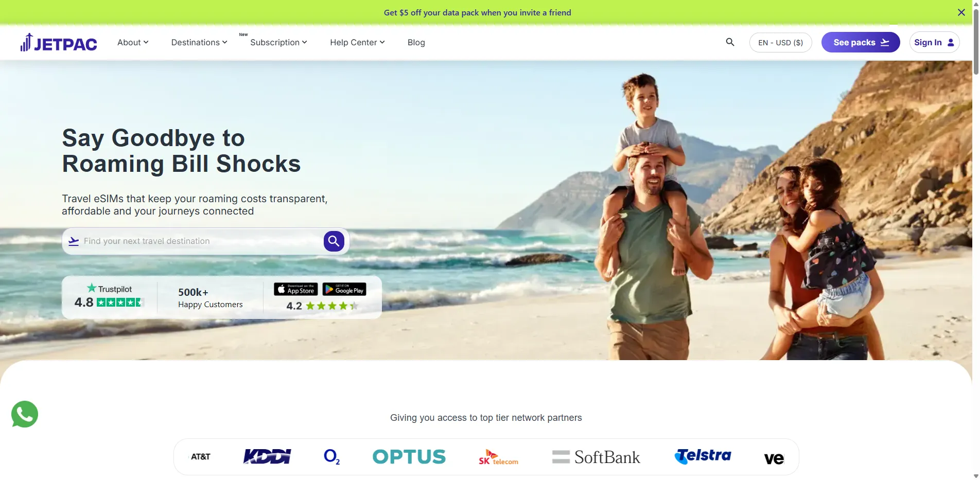The width and height of the screenshot is (980, 480).
Task: Open the Subscription dropdown menu
Action: tap(278, 42)
